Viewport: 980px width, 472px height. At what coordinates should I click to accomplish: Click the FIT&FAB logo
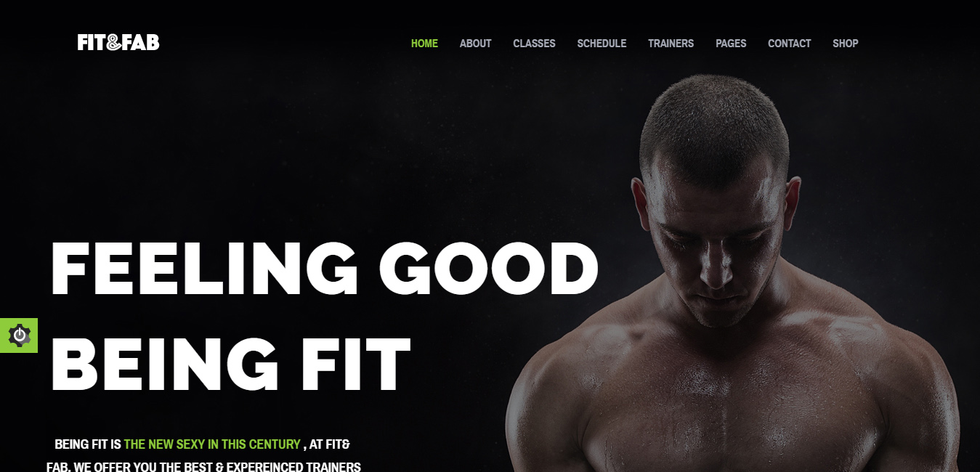tap(118, 43)
